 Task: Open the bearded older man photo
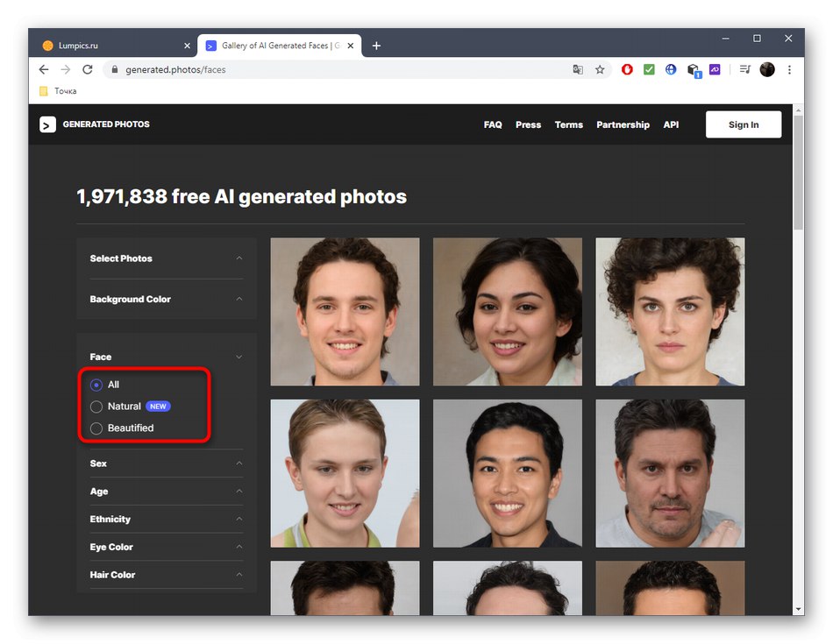tap(670, 473)
